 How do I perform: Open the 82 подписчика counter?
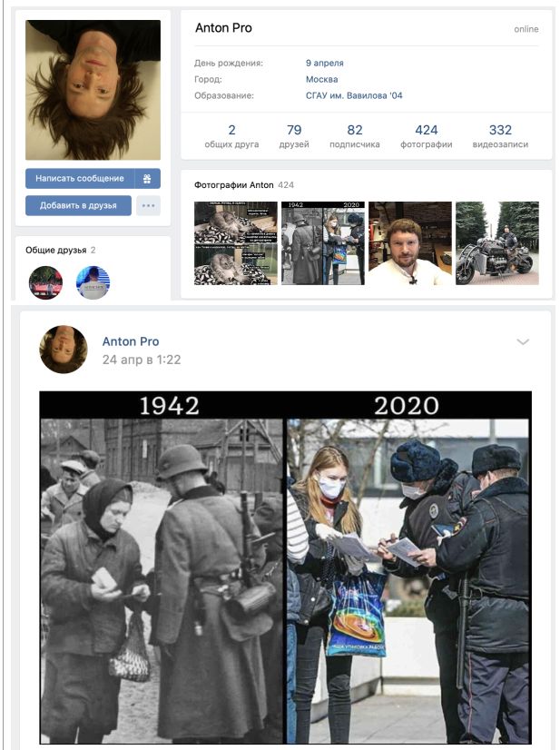tap(355, 136)
